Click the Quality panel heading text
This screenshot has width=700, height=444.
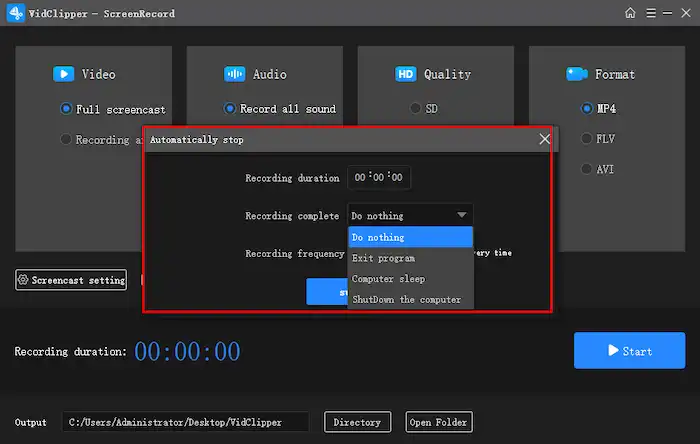pyautogui.click(x=447, y=75)
